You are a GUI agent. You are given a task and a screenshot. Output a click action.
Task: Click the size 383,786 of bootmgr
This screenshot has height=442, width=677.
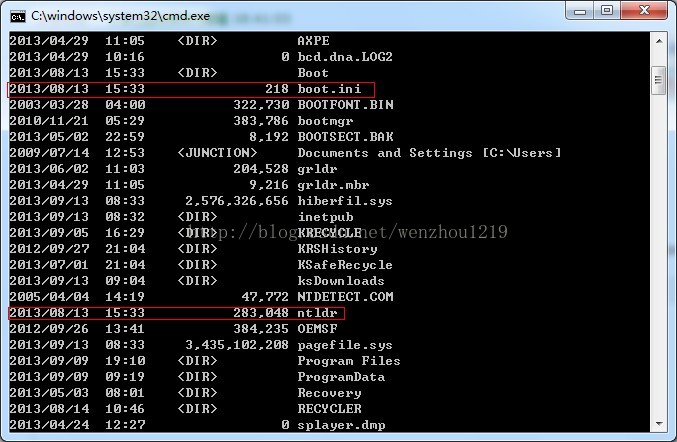click(x=261, y=121)
